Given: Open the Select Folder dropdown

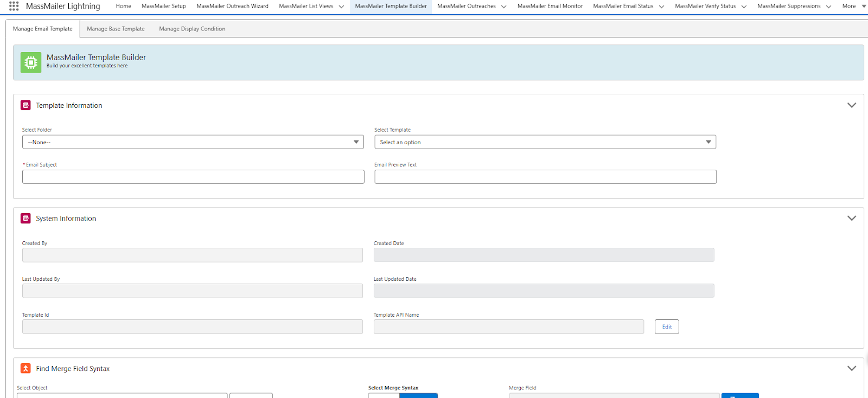Looking at the screenshot, I should 193,142.
